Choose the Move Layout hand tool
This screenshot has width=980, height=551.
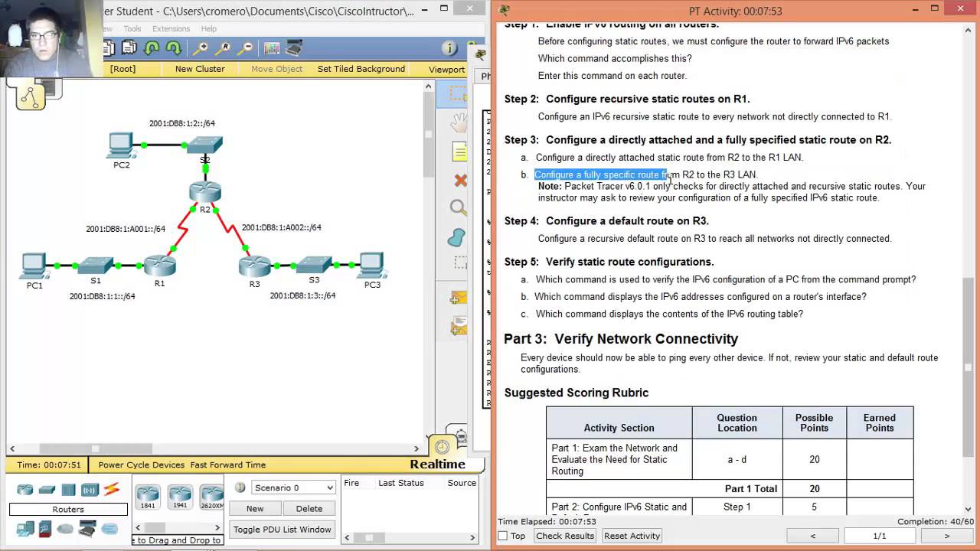(x=458, y=122)
